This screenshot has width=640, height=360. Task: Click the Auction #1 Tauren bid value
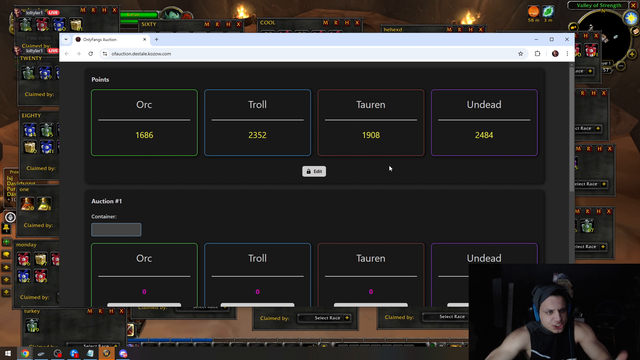[x=371, y=292]
